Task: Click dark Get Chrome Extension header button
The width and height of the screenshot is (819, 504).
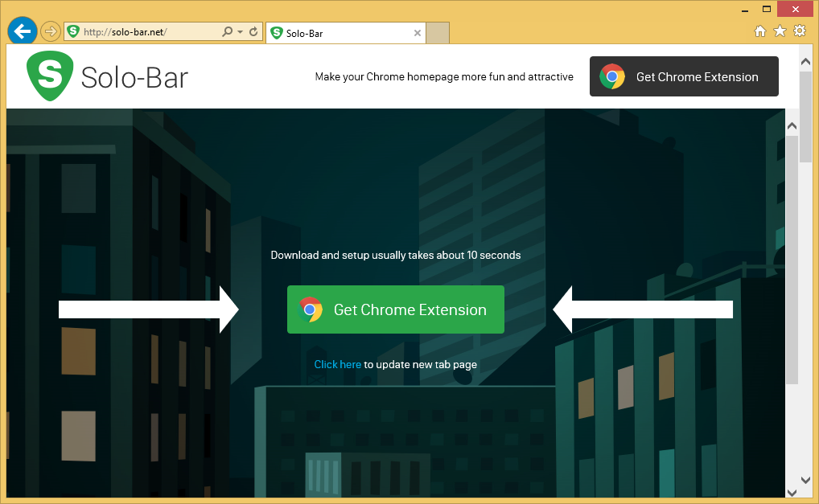Action: click(x=684, y=76)
